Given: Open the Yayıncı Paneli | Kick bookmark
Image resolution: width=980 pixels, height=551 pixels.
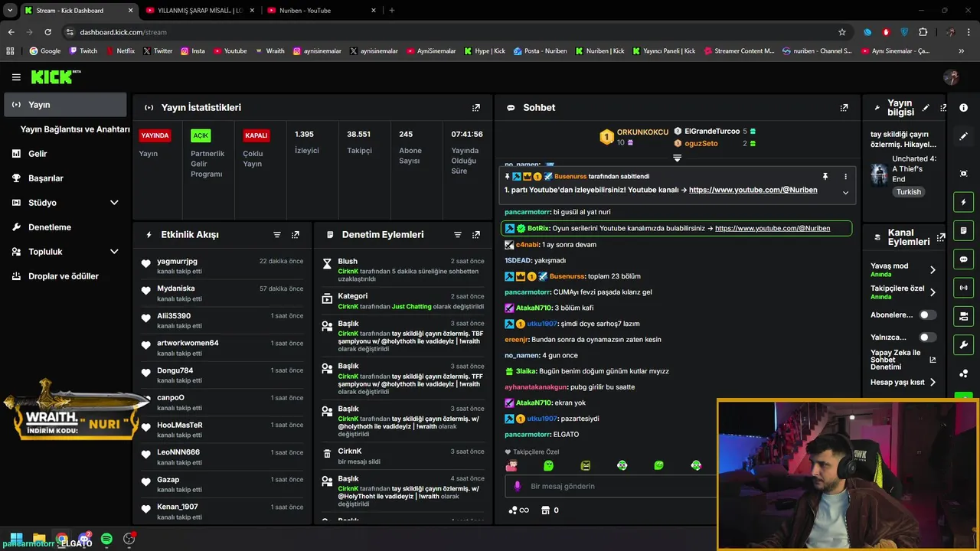Looking at the screenshot, I should (x=663, y=51).
